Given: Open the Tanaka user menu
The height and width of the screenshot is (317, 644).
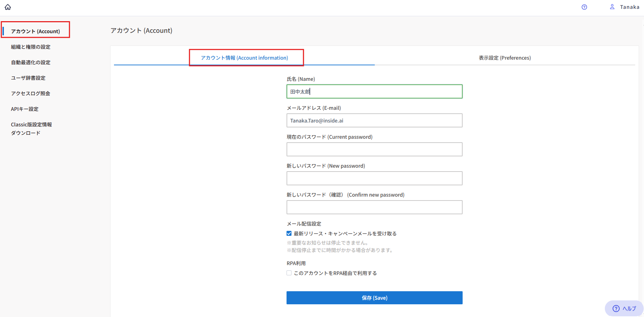Looking at the screenshot, I should point(630,7).
